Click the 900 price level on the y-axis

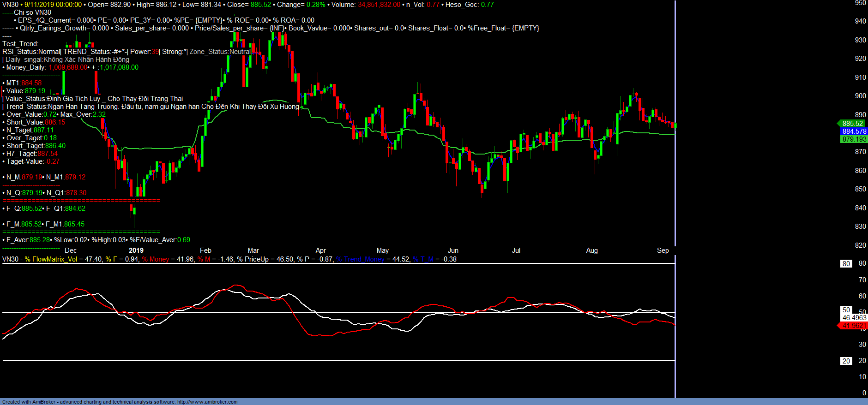pyautogui.click(x=860, y=96)
